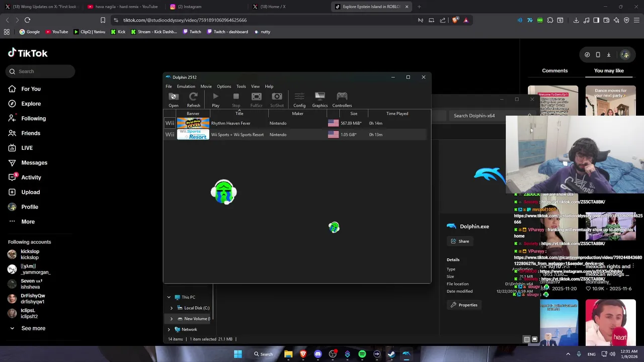Open the View menu in Dolphin
The width and height of the screenshot is (644, 362).
[255, 86]
